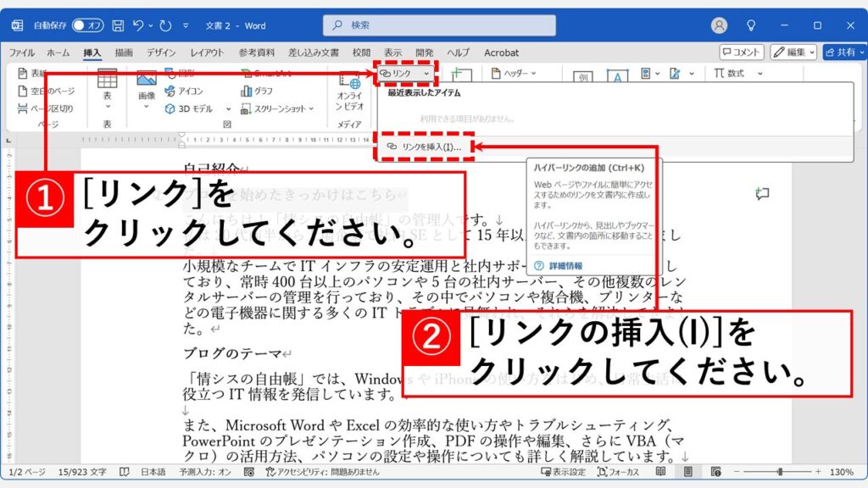Switch to the ホーム tab
Viewport: 868px width, 488px height.
58,53
